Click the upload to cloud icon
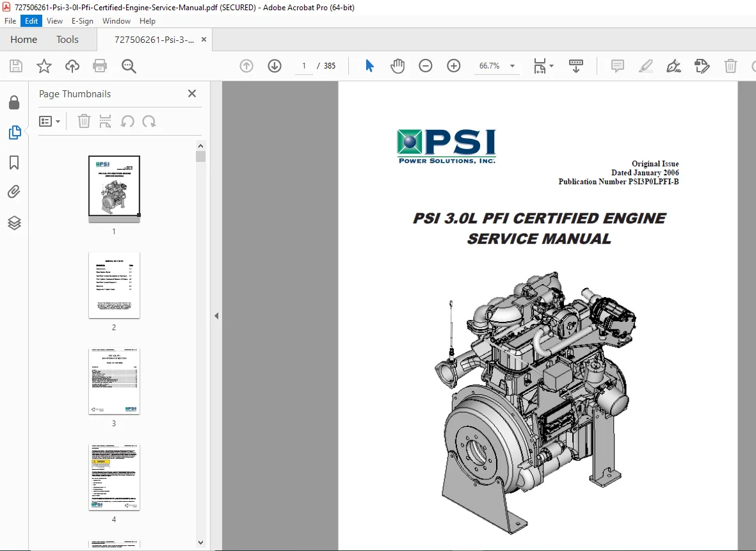Screen dimensions: 756x551 (x=72, y=66)
